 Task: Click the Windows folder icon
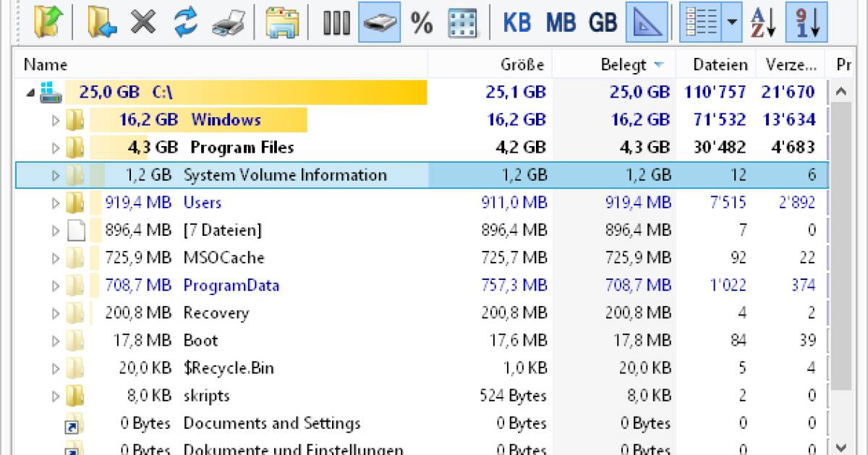(75, 120)
